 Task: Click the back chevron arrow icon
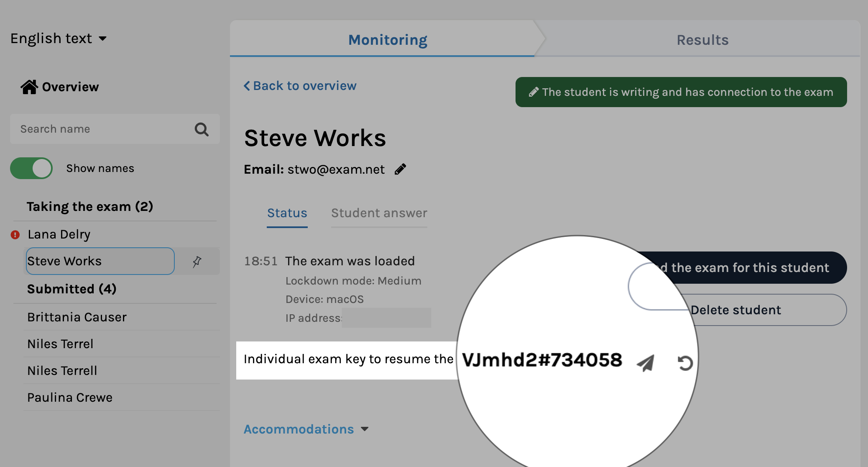pos(247,86)
